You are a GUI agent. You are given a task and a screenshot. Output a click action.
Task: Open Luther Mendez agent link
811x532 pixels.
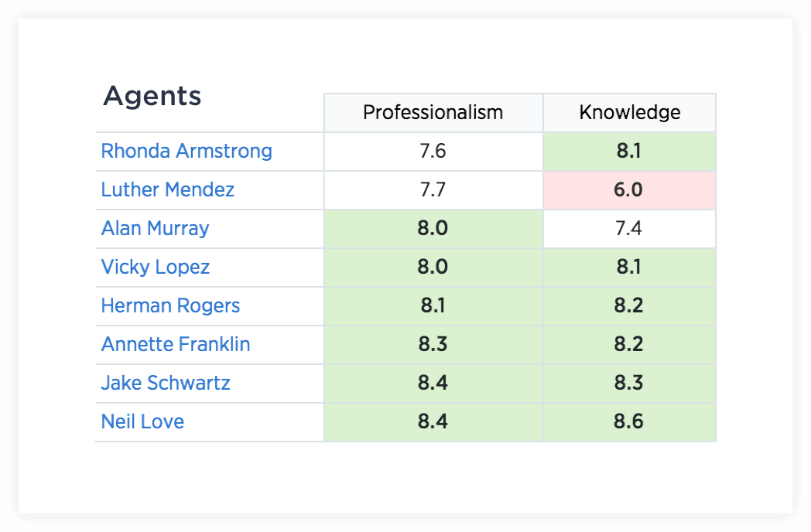click(x=167, y=189)
